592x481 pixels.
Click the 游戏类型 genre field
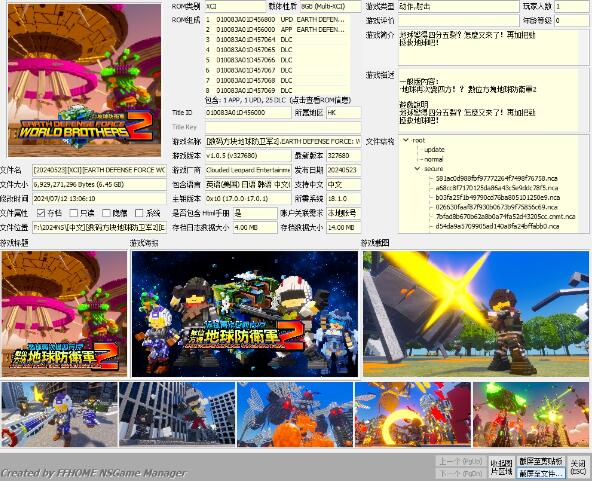[x=459, y=6]
